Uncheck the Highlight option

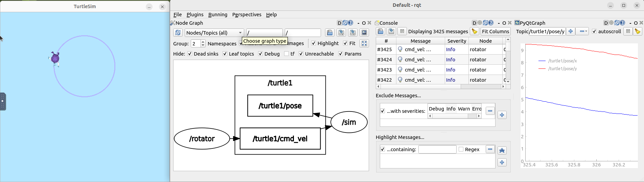(314, 43)
